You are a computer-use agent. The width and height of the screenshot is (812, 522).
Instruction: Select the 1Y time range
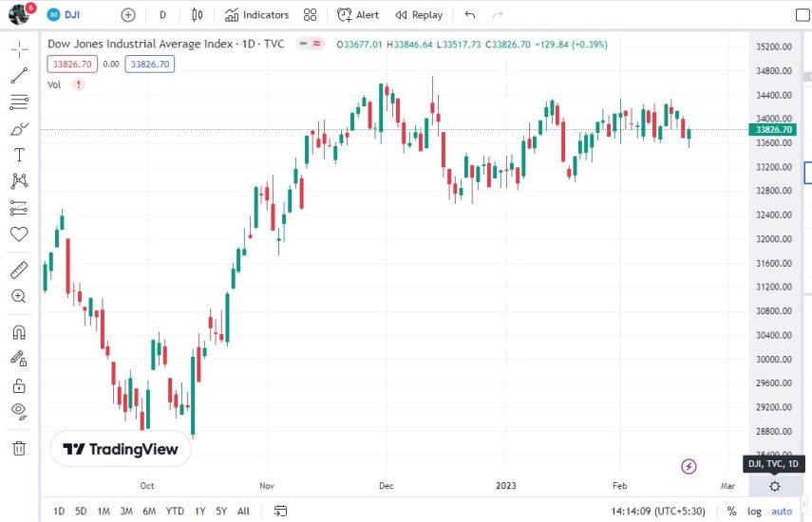point(199,512)
